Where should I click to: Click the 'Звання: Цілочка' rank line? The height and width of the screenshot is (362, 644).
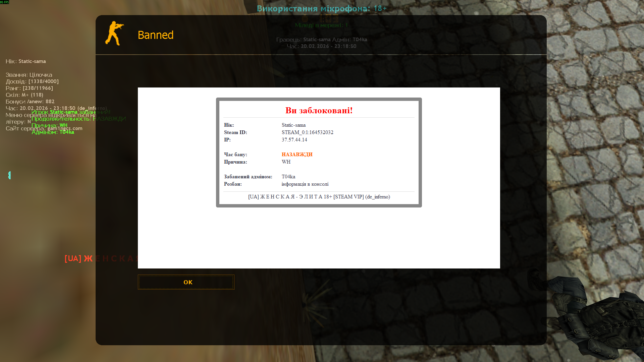point(29,75)
